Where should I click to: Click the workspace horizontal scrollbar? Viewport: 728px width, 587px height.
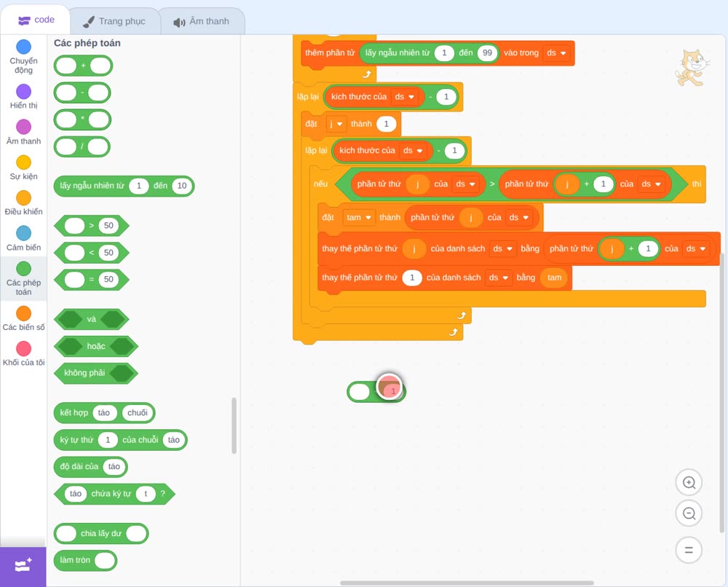point(467,583)
